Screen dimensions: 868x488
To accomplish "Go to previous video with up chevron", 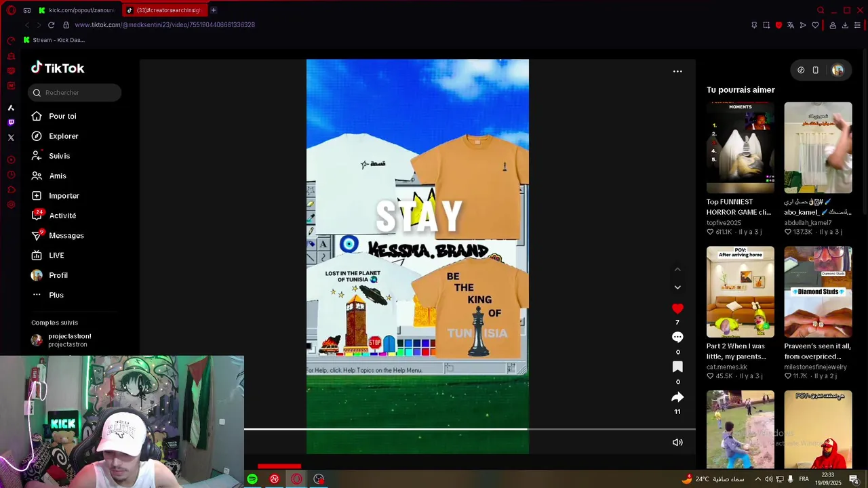I will (x=677, y=269).
